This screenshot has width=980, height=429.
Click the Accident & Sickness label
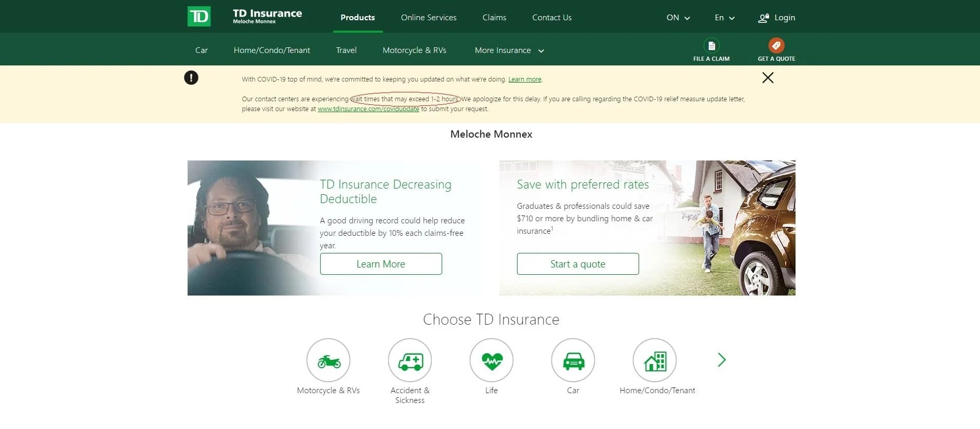point(410,395)
